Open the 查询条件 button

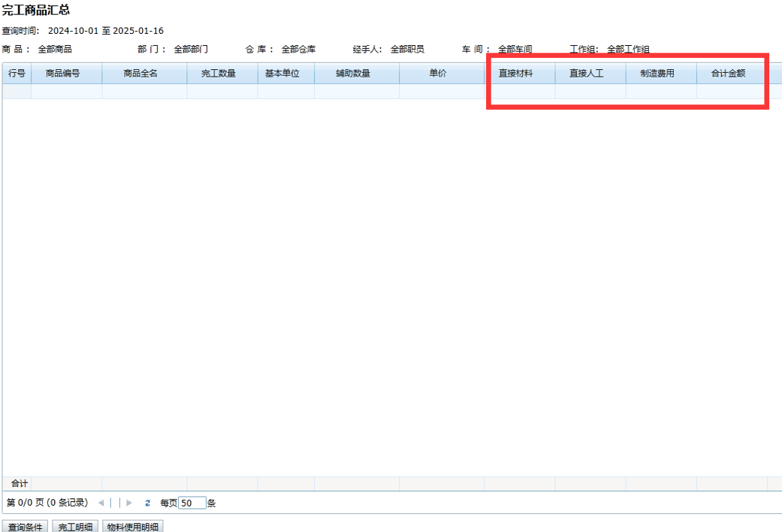(26, 526)
